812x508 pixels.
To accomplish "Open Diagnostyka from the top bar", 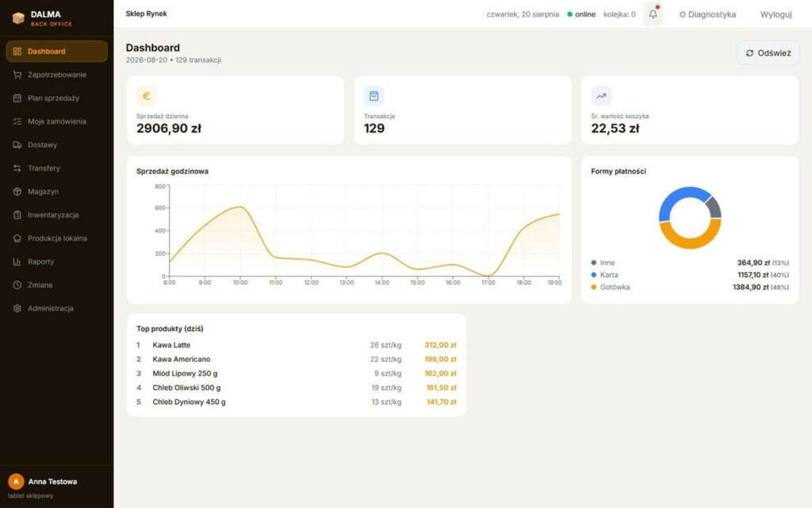I will [707, 14].
